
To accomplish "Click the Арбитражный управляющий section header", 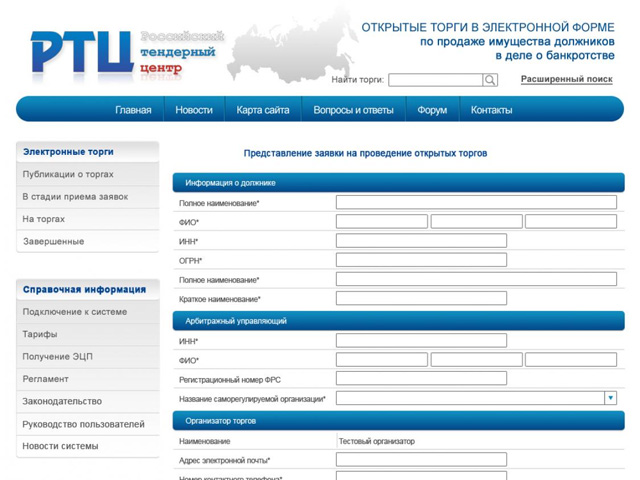I will [x=398, y=321].
